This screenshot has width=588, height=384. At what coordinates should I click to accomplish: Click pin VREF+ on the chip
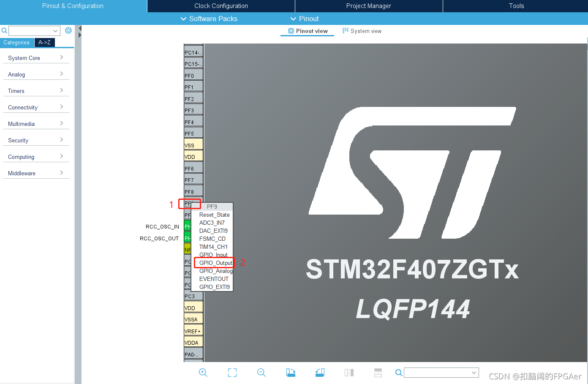click(x=193, y=331)
